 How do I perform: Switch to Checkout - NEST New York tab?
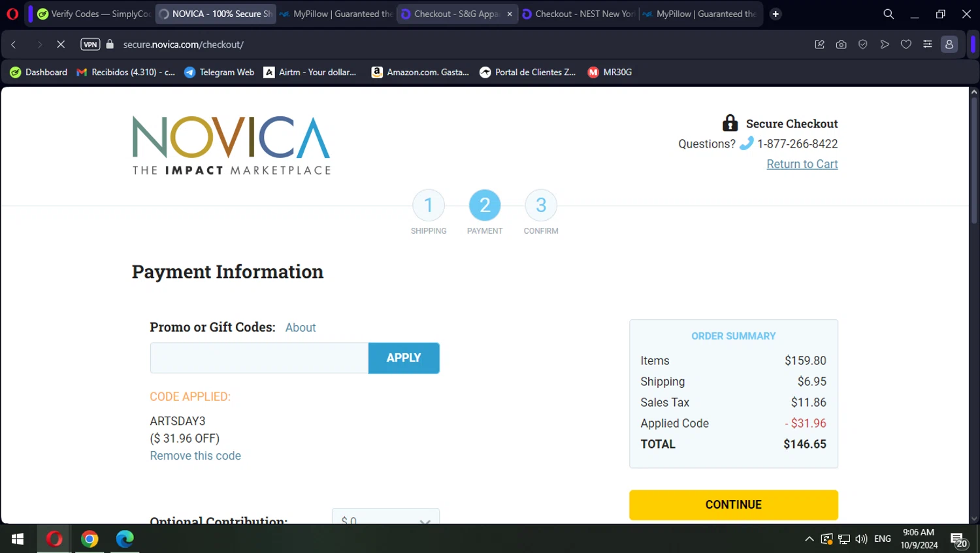click(578, 14)
